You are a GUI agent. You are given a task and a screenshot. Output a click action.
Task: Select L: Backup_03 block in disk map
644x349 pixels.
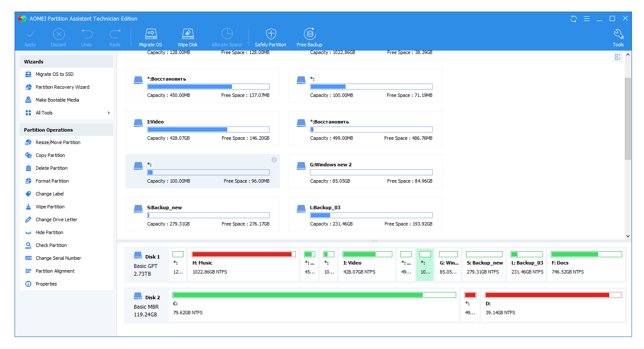pyautogui.click(x=527, y=265)
